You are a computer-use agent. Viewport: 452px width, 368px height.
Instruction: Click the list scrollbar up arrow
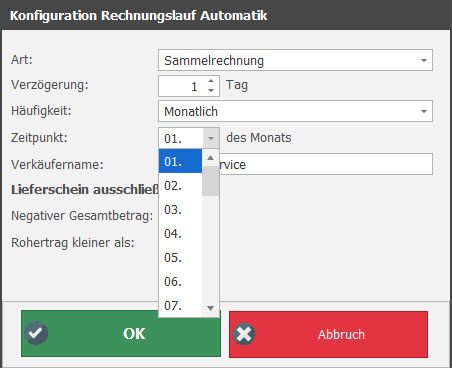tap(210, 158)
